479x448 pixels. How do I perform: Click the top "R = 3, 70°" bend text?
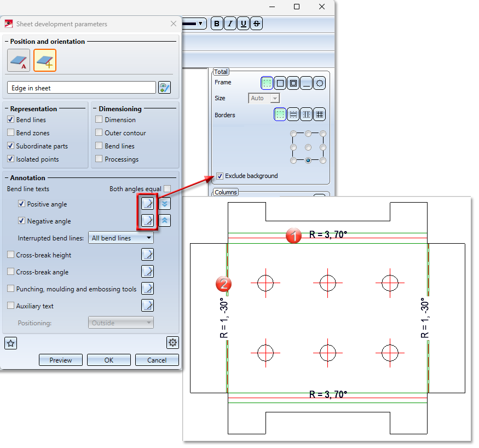pyautogui.click(x=328, y=234)
